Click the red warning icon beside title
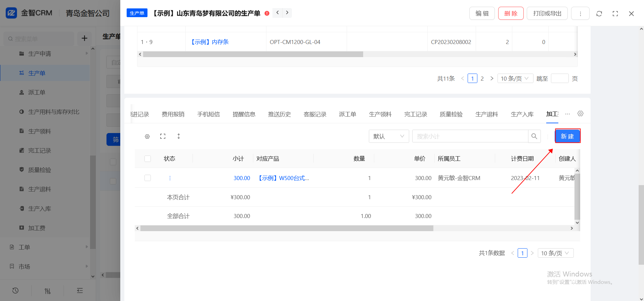The width and height of the screenshot is (644, 301). click(x=267, y=13)
